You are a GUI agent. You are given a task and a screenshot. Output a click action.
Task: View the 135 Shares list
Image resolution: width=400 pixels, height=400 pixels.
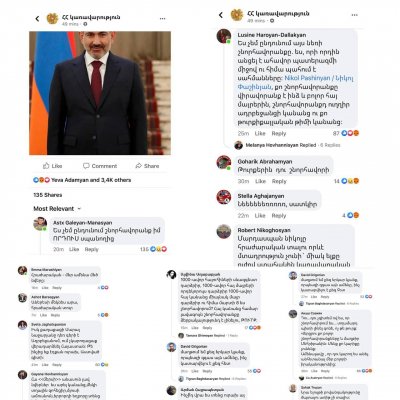click(48, 195)
